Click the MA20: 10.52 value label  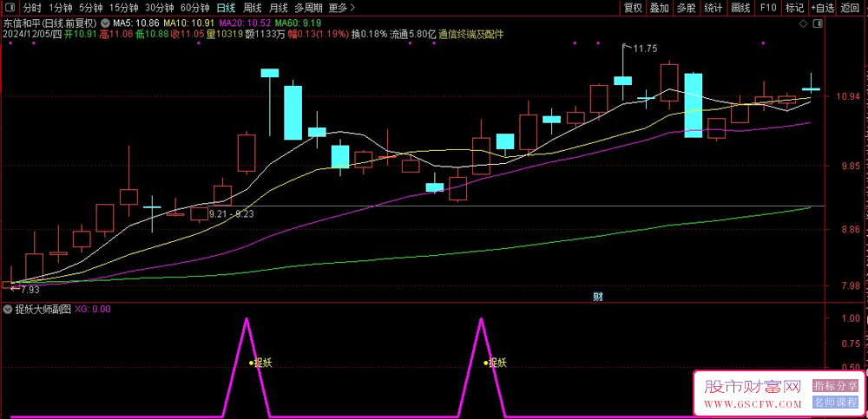coord(245,23)
